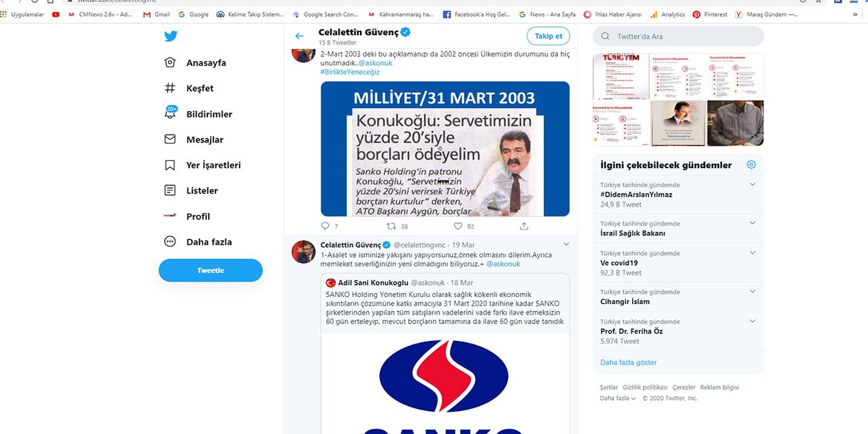Expand the footer Daha fazla dropdown
This screenshot has width=868, height=434.
pos(617,398)
